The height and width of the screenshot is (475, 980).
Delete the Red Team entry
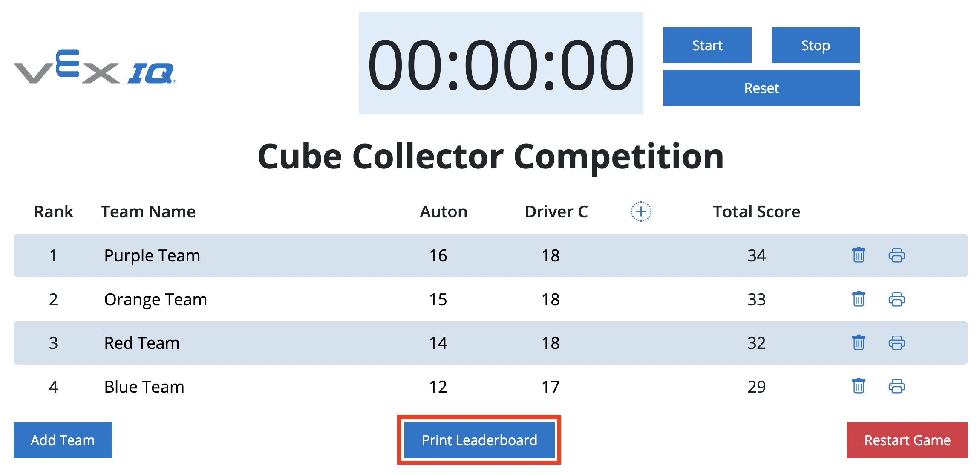point(858,343)
